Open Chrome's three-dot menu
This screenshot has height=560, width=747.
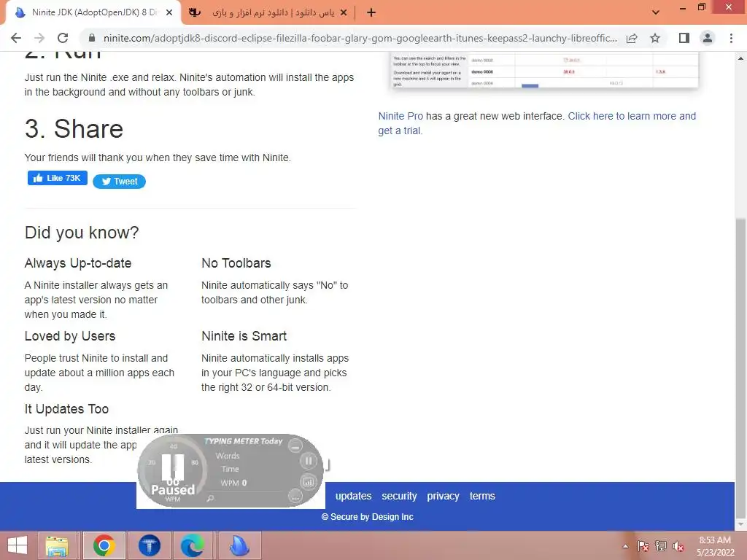(x=731, y=38)
